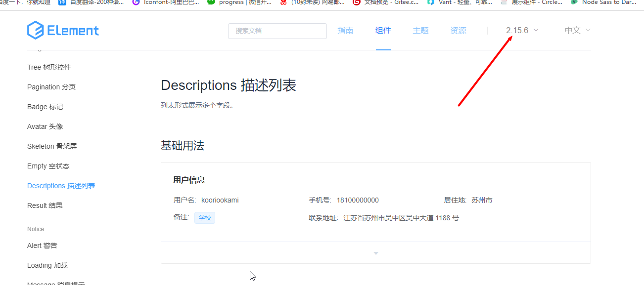Select Pagination 分页 in the sidebar
This screenshot has height=285, width=644.
click(51, 87)
